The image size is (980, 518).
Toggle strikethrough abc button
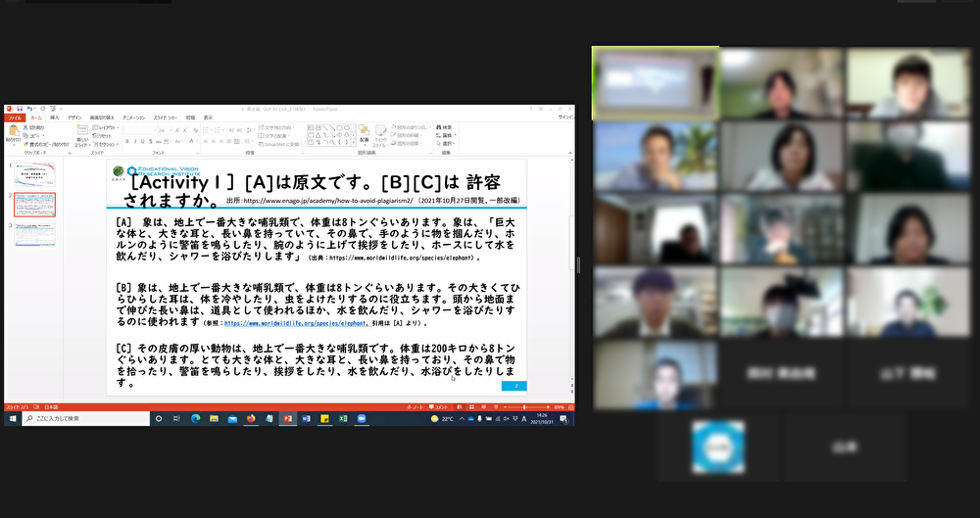[158, 141]
